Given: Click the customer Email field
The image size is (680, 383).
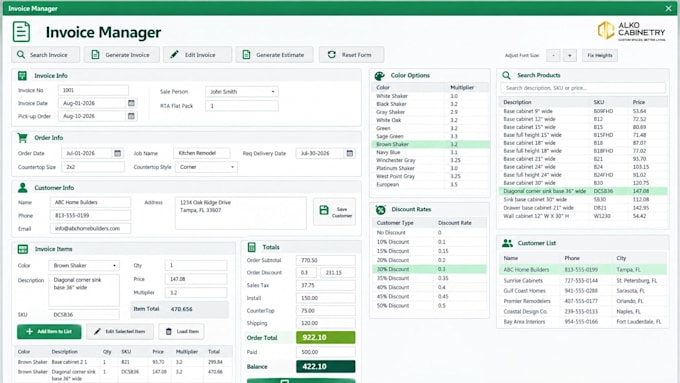Looking at the screenshot, I should pyautogui.click(x=90, y=228).
